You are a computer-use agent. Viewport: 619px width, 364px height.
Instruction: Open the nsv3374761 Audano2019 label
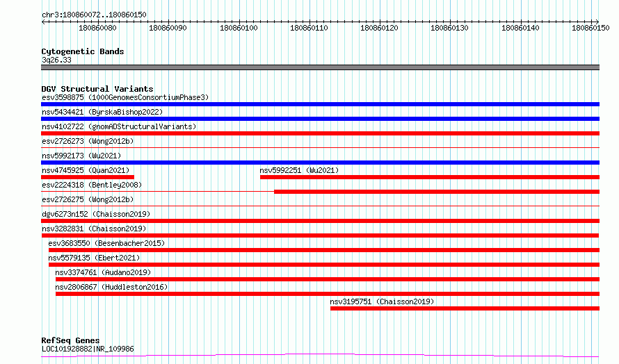103,272
